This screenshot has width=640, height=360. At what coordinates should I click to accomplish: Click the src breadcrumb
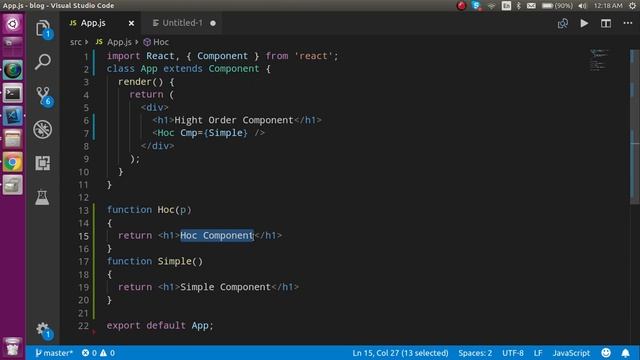tap(76, 42)
